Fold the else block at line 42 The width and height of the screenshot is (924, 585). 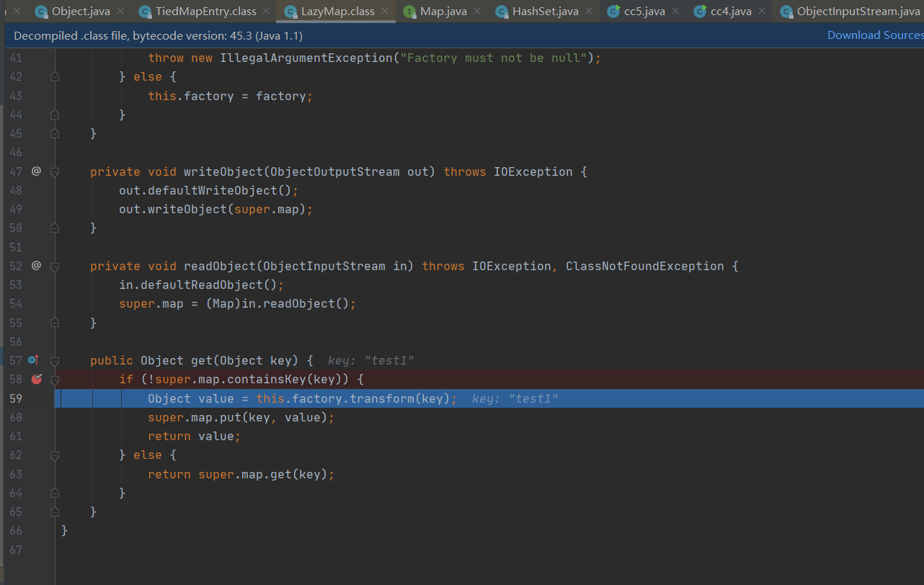[55, 77]
